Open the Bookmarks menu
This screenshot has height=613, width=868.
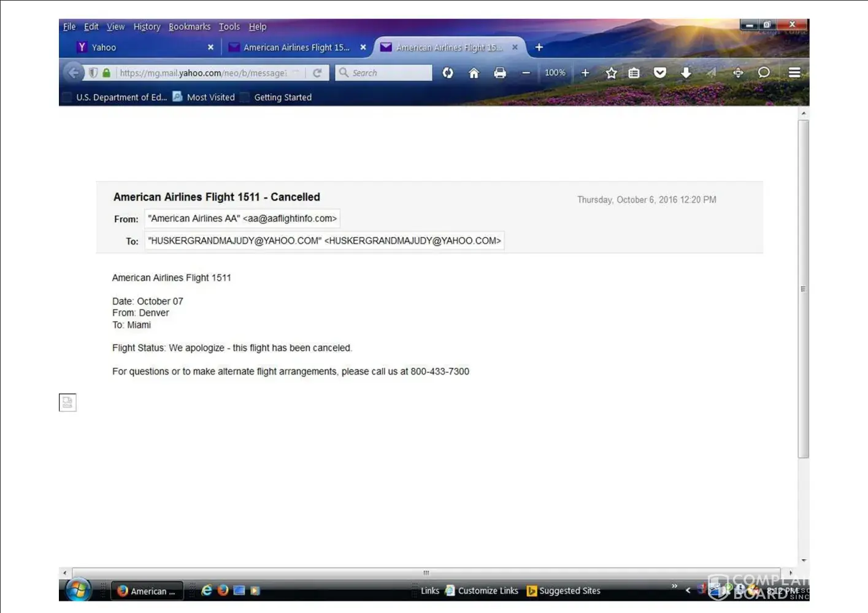click(190, 27)
